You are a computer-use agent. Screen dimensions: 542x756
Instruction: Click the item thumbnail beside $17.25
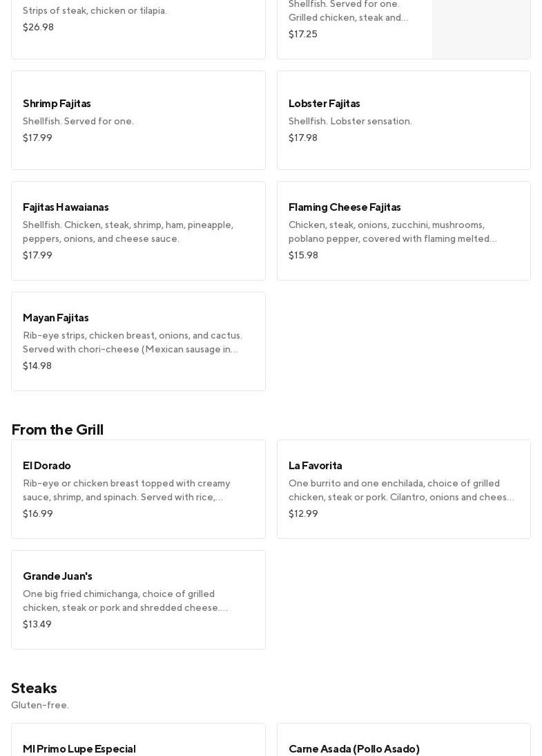pyautogui.click(x=481, y=29)
